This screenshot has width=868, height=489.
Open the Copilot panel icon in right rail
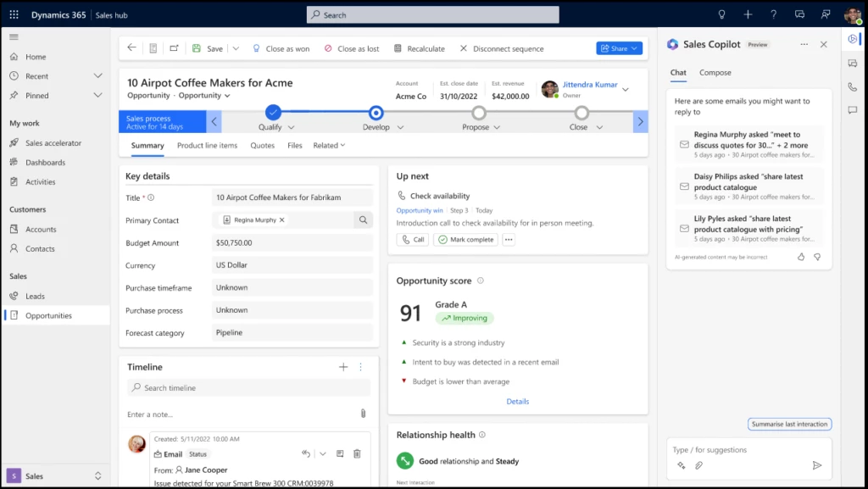(x=851, y=38)
